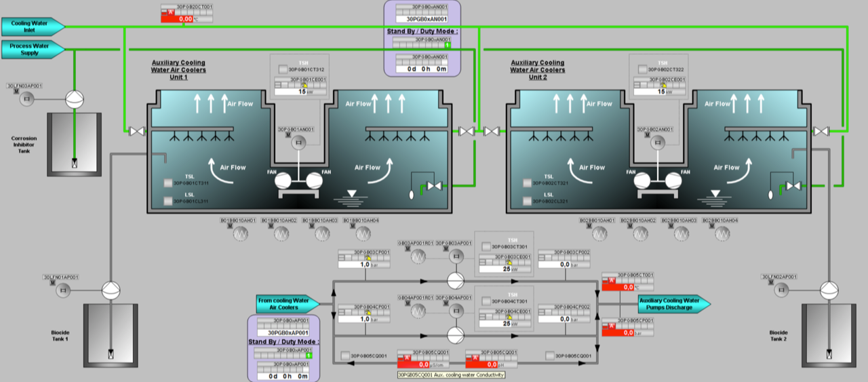The image size is (868, 382).
Task: Click the TSL 30PGB02CT321 indicator box
Action: 528,183
